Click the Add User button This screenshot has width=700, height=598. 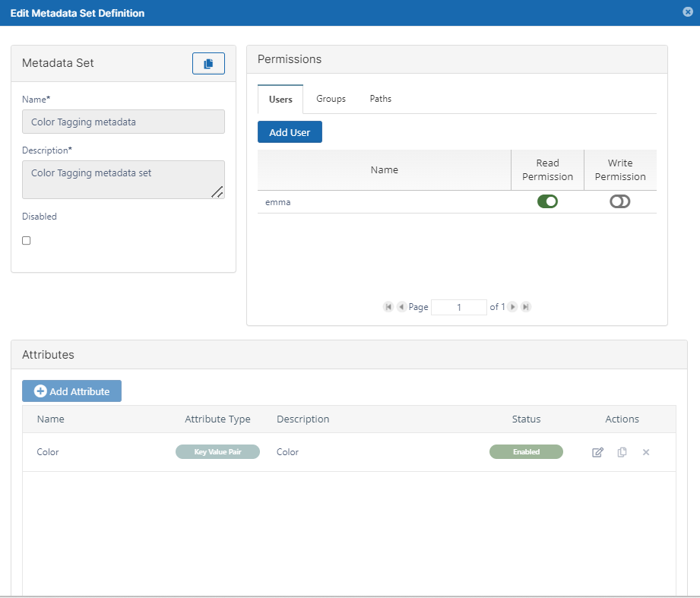(x=290, y=132)
